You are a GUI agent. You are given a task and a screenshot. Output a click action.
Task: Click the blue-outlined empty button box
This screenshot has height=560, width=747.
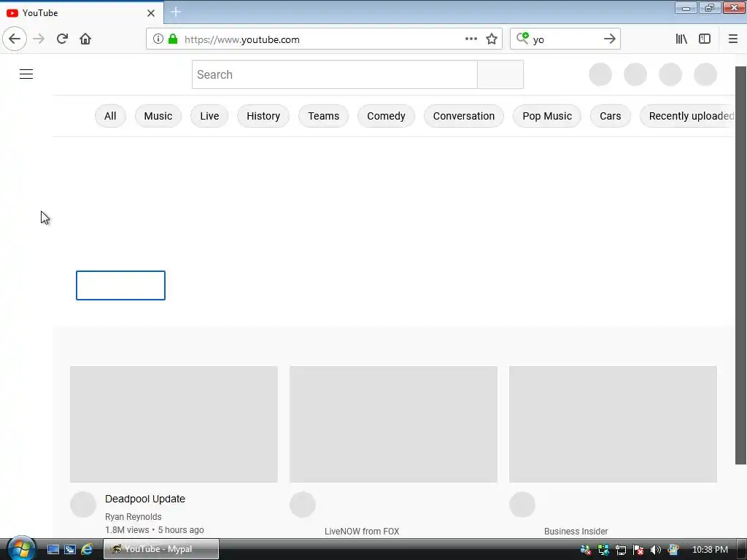coord(120,285)
